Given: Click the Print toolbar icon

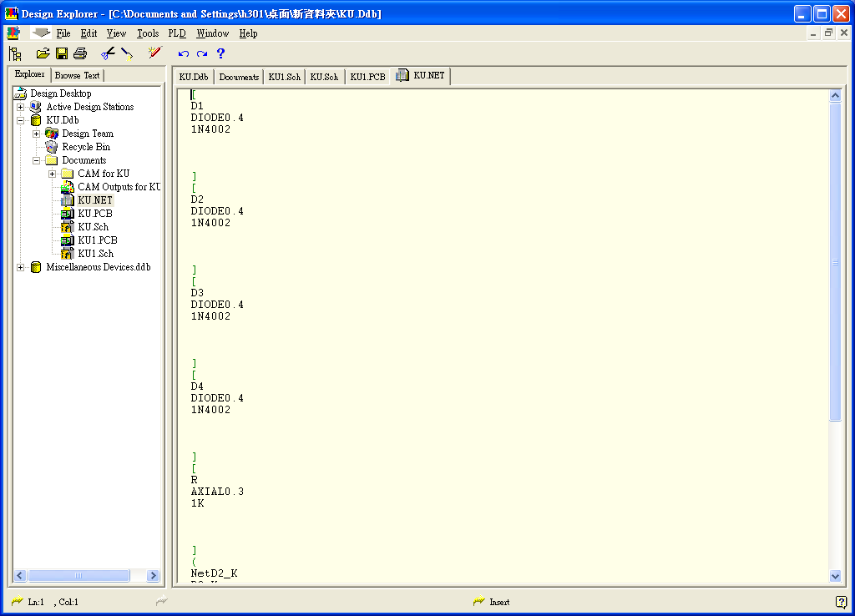Looking at the screenshot, I should (80, 53).
